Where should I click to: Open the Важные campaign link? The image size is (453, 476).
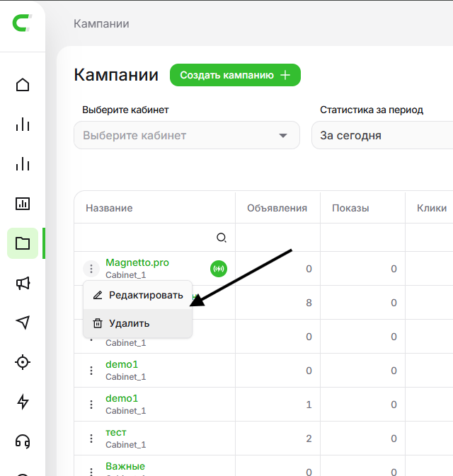(125, 466)
